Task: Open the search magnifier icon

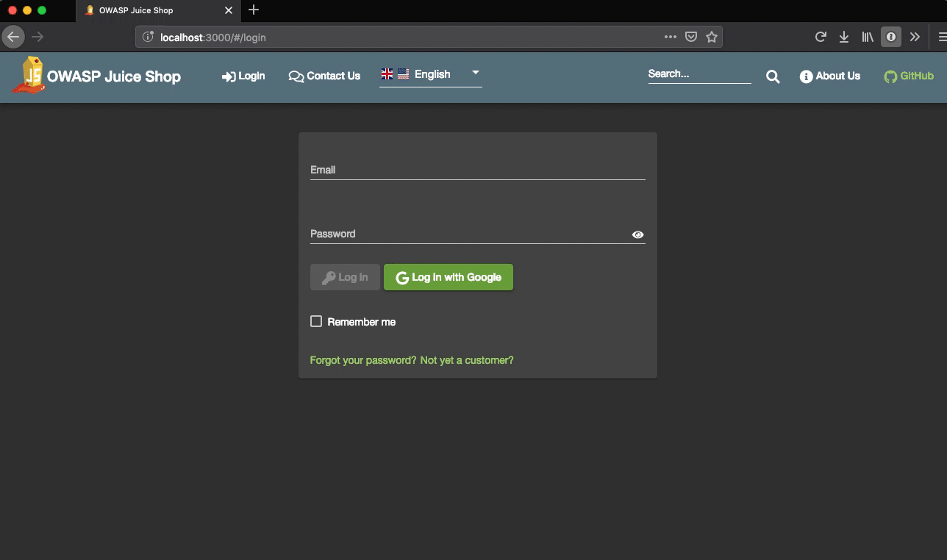Action: pos(772,76)
